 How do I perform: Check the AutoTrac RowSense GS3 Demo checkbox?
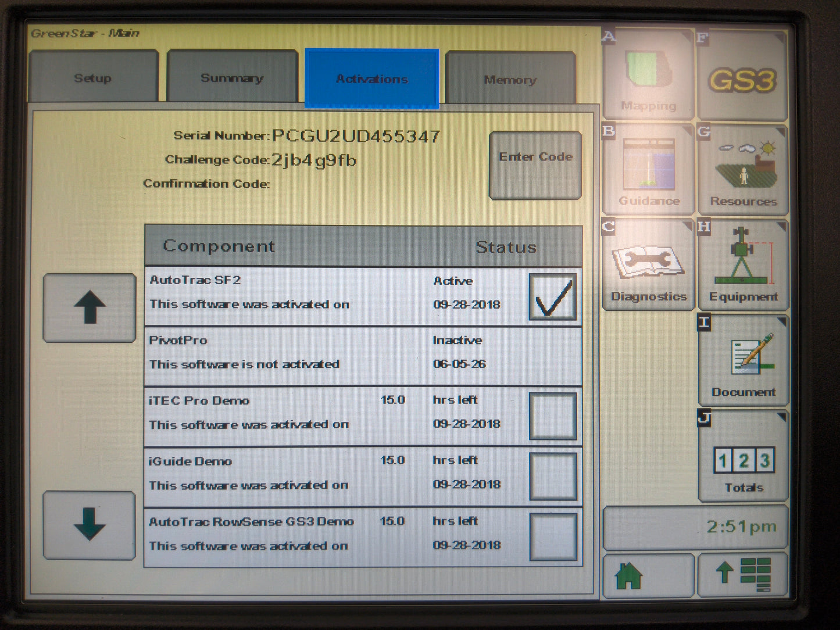(x=553, y=537)
